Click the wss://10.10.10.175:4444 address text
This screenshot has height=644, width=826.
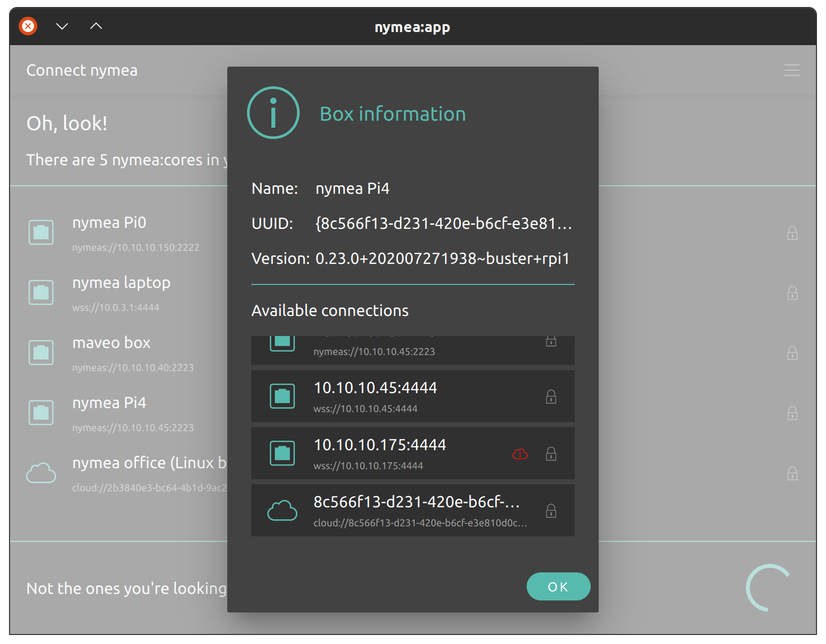click(368, 466)
